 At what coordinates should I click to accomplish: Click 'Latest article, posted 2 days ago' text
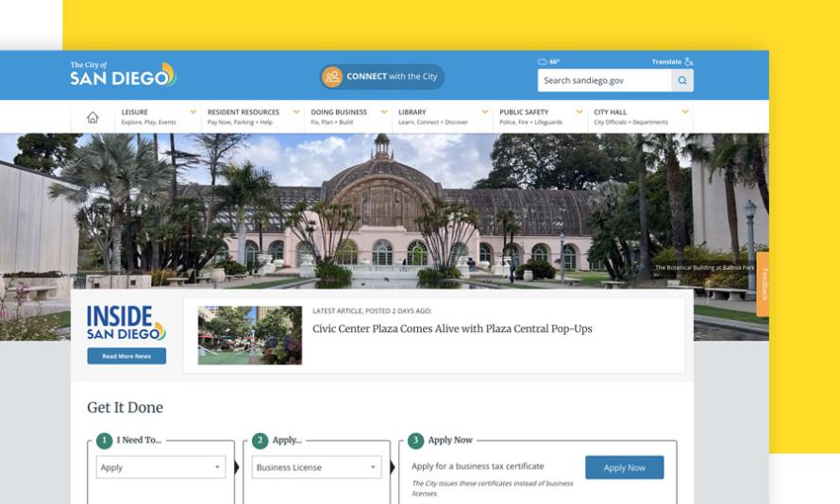tap(372, 311)
